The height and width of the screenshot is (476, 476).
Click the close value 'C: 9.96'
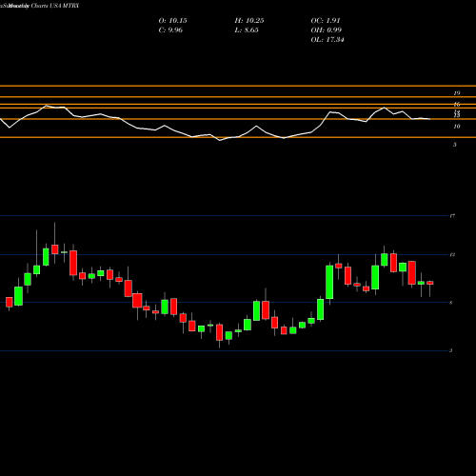[170, 30]
